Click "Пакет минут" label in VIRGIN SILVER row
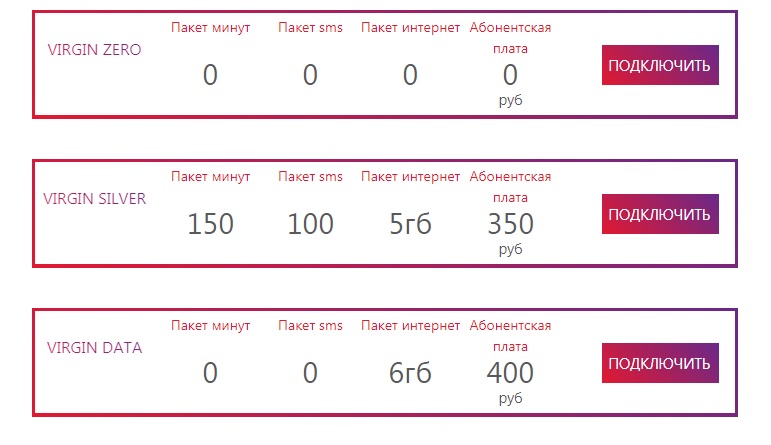Viewport: 771px width, 445px height. point(210,177)
